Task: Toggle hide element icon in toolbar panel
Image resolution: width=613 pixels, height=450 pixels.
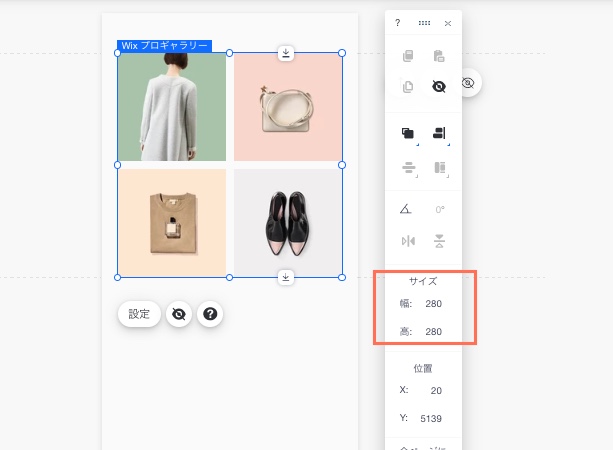Action: (438, 87)
